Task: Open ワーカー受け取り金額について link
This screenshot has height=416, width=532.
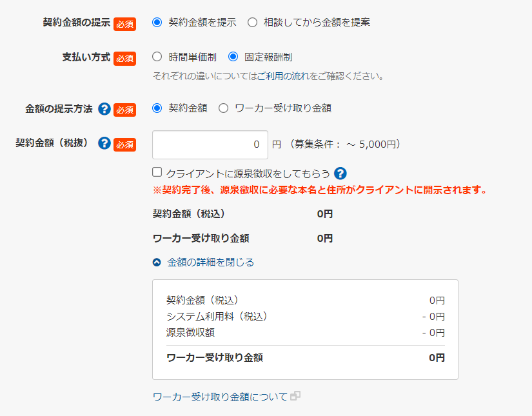Action: click(220, 397)
